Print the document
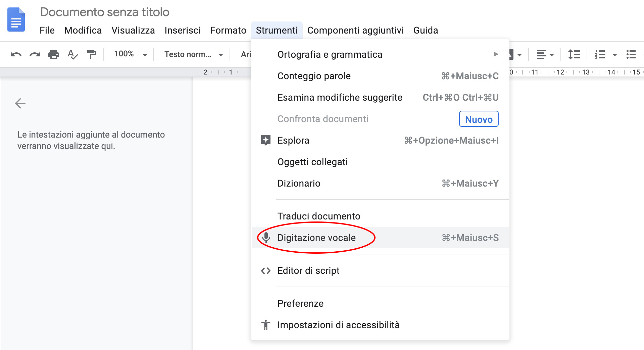This screenshot has width=644, height=350. 54,54
